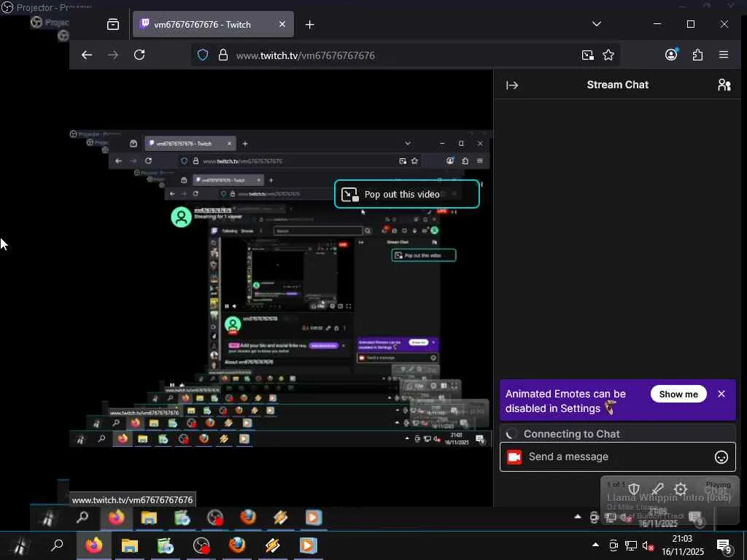Screen dimensions: 747x560
Task: Open the chat shield moderation icon
Action: 634,489
